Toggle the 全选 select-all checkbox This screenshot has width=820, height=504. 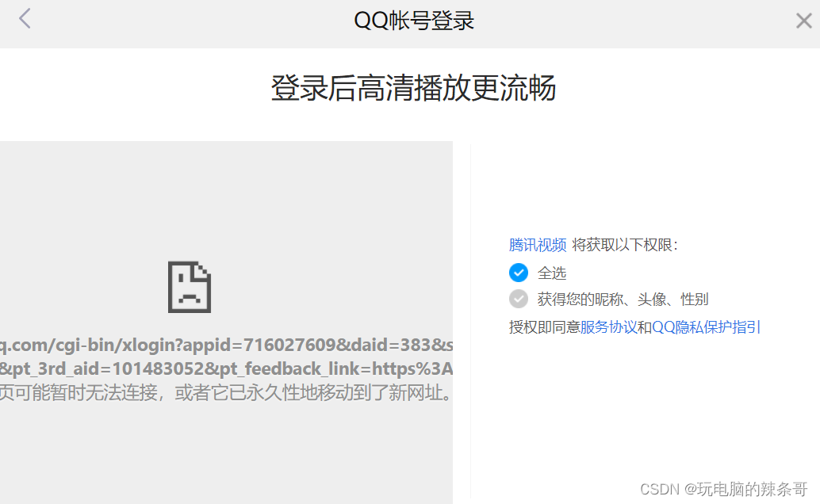pyautogui.click(x=519, y=273)
